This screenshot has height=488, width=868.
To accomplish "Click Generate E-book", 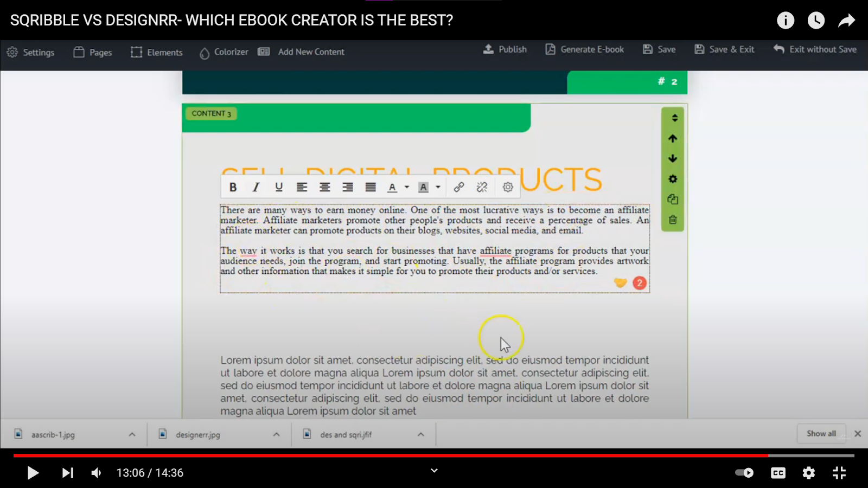I will (x=585, y=49).
